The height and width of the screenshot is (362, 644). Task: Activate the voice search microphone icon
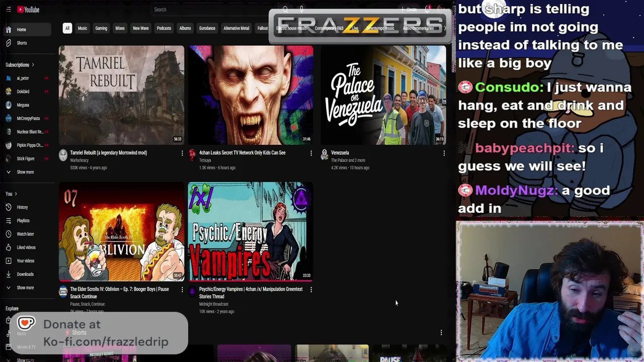click(x=301, y=10)
